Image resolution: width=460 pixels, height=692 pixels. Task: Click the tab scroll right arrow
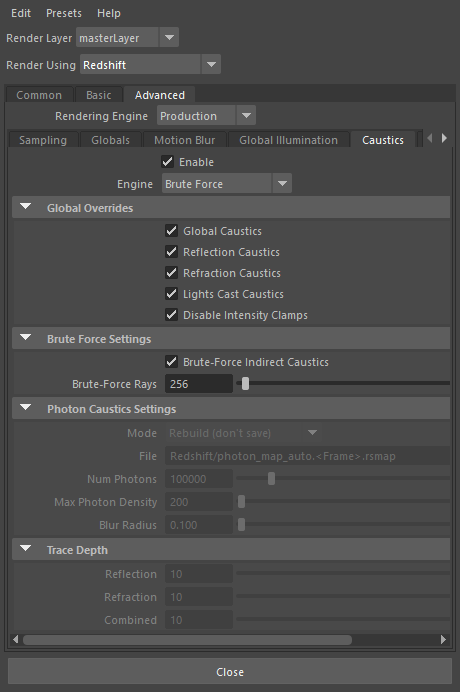click(444, 139)
